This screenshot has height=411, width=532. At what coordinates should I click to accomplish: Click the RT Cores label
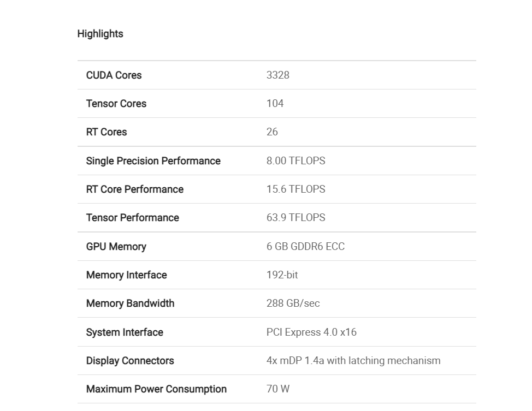coord(107,132)
